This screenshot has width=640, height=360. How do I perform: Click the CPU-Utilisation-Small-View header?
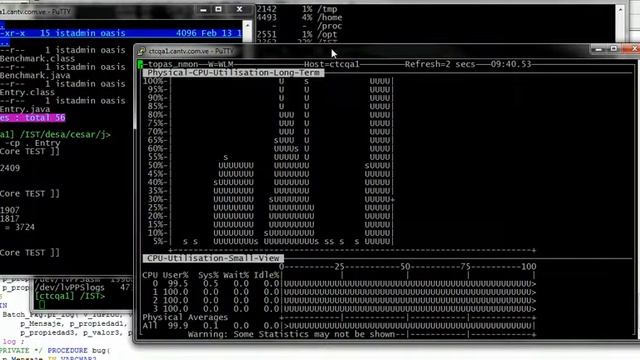coord(213,258)
